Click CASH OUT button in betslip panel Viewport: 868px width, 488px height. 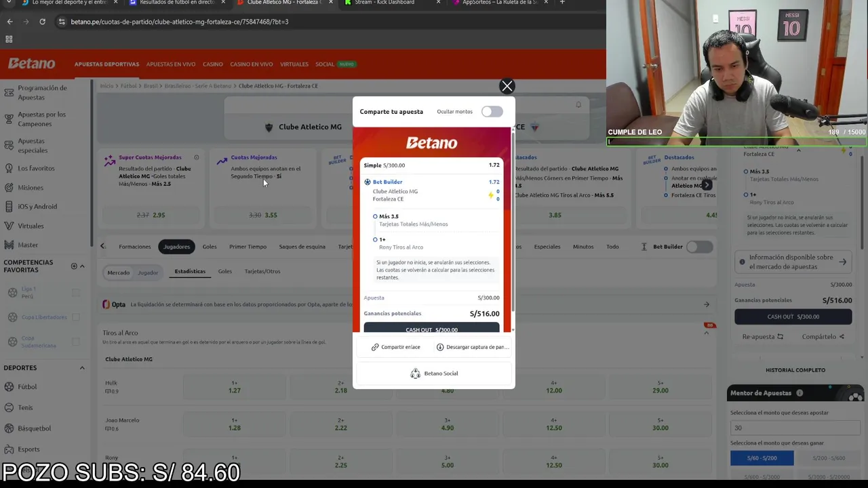click(793, 317)
